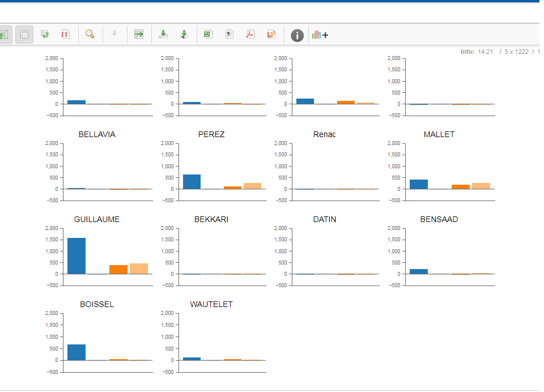Open the search magnifier tool
The image size is (544, 392).
pyautogui.click(x=90, y=34)
